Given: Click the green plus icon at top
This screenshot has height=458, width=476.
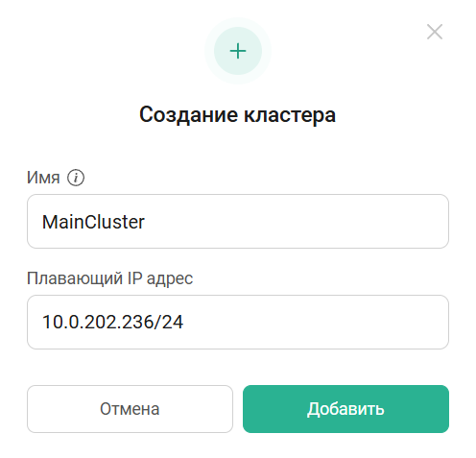Looking at the screenshot, I should (238, 51).
